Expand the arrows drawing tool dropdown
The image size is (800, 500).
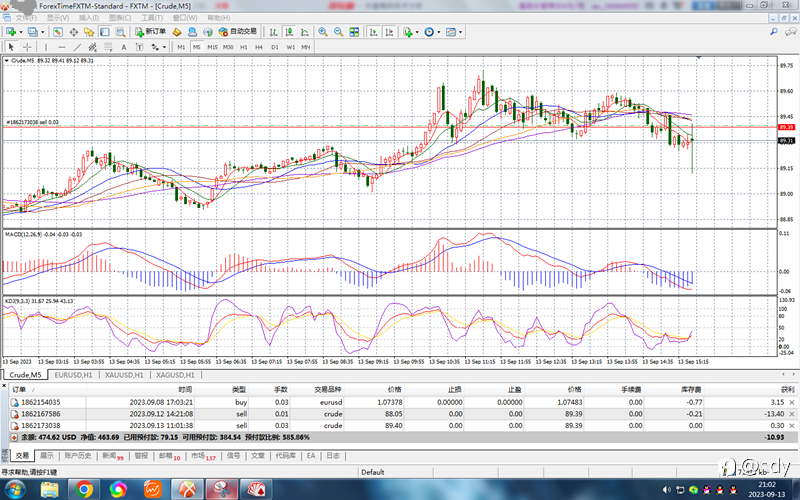point(164,47)
